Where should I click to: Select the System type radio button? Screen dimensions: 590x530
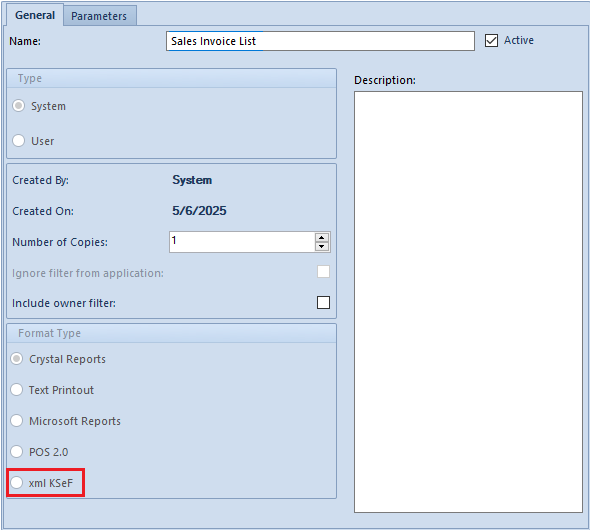[x=18, y=106]
